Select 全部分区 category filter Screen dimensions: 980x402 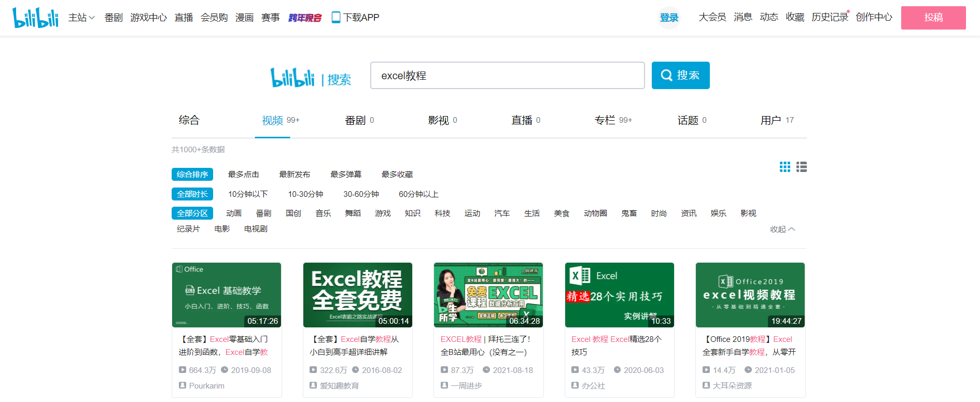(192, 213)
